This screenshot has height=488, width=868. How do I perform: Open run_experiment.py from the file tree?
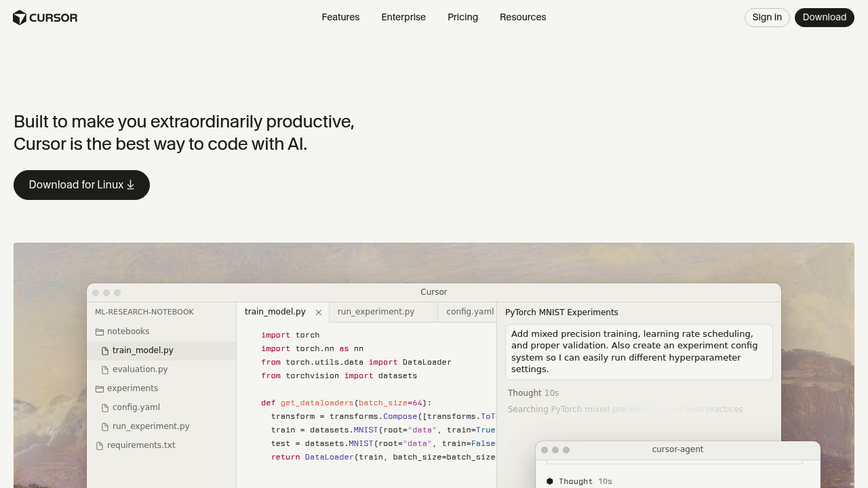[151, 426]
